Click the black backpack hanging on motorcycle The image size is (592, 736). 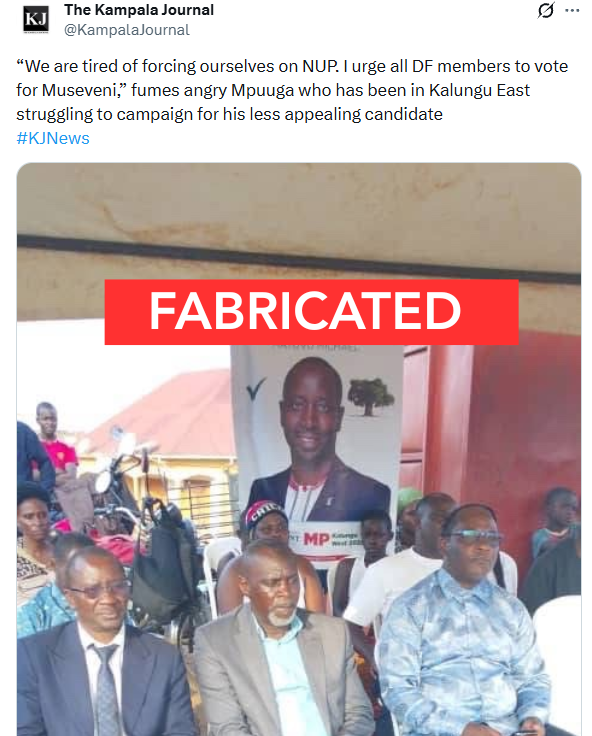pyautogui.click(x=165, y=559)
